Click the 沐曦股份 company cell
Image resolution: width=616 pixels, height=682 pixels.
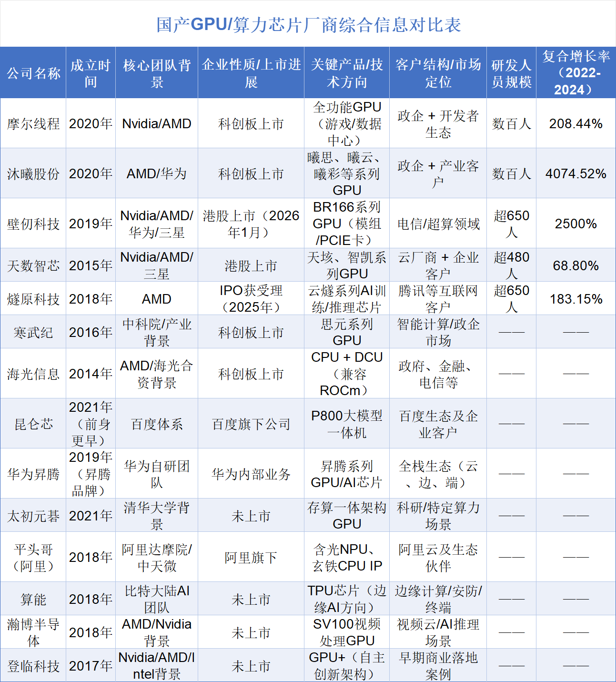[33, 173]
